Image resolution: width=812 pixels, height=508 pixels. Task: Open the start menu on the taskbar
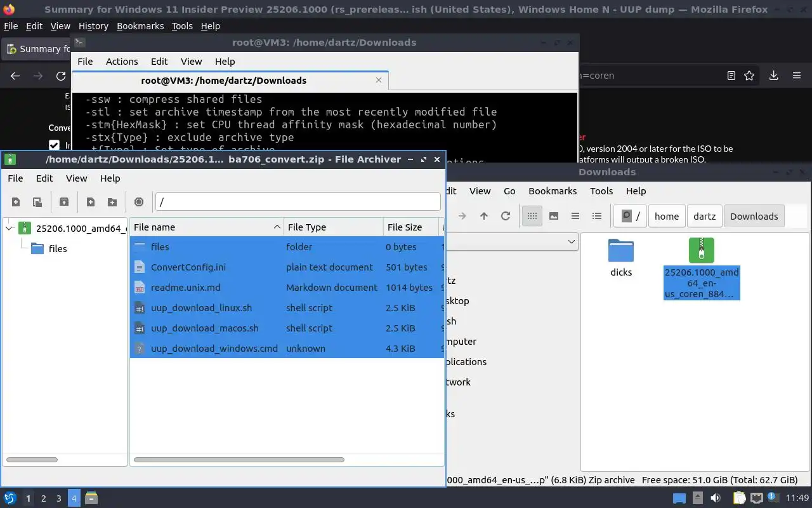(x=10, y=498)
